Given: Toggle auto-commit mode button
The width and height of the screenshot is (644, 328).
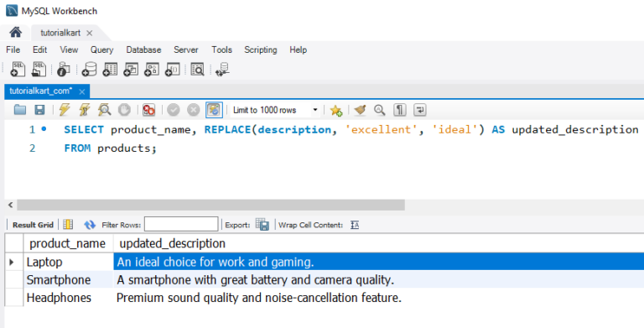Looking at the screenshot, I should coord(214,110).
